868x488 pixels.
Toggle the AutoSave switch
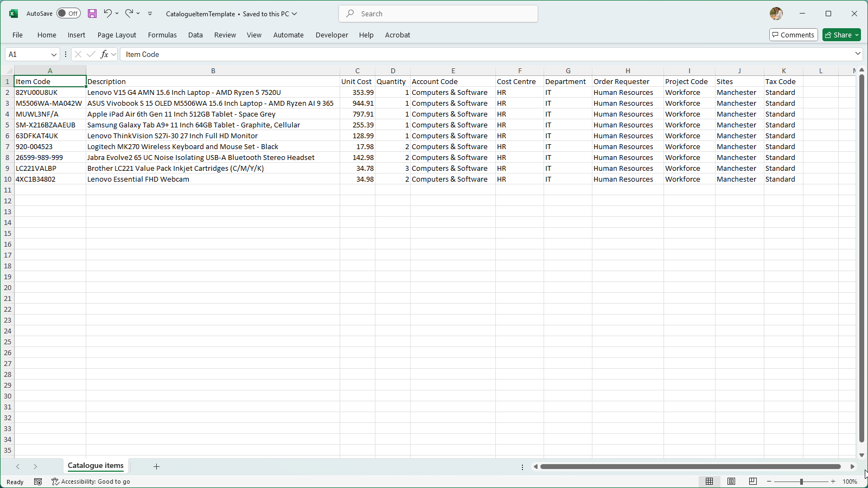point(68,14)
